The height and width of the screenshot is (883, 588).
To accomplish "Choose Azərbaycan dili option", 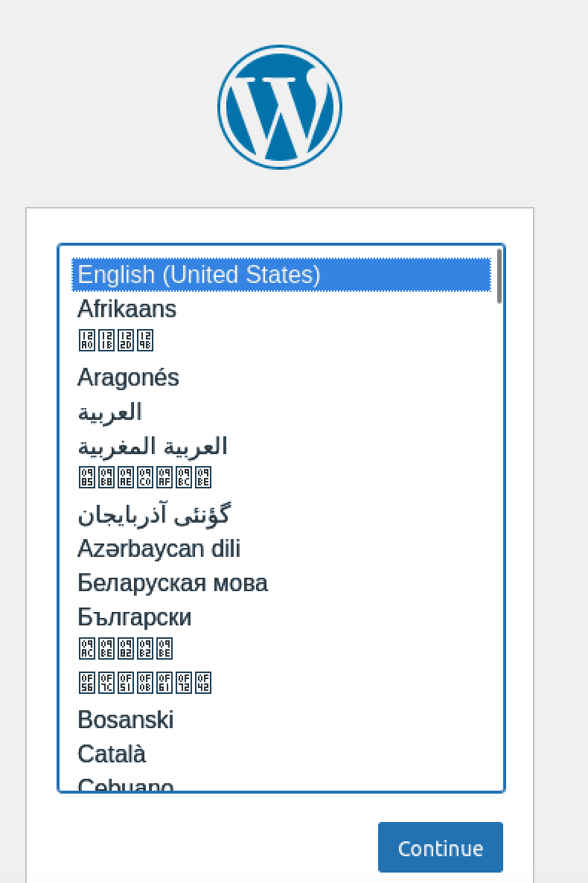I will tap(158, 549).
